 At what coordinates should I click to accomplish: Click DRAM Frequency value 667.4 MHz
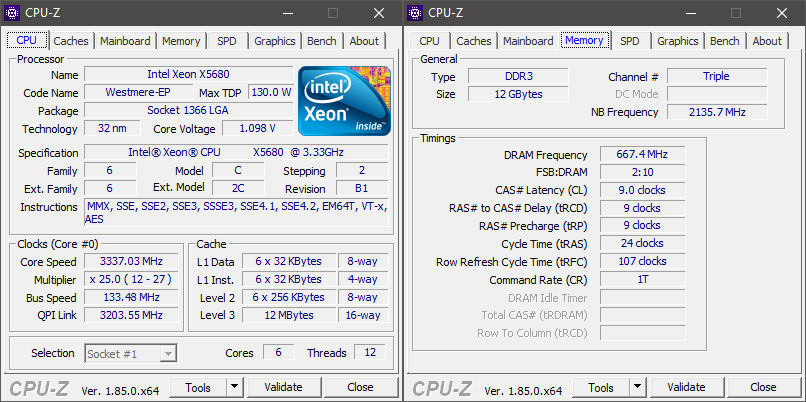[x=642, y=154]
